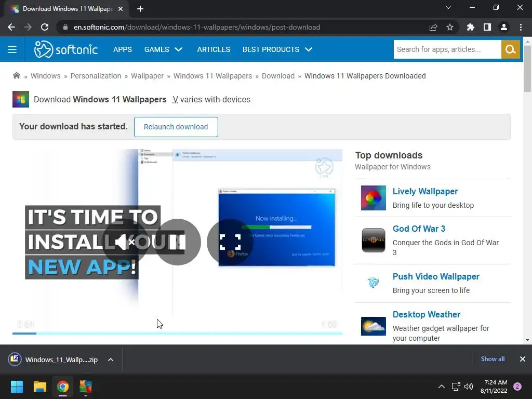Expand the Windows_11_Wallp zip download options
Image resolution: width=532 pixels, height=399 pixels.
point(111,360)
